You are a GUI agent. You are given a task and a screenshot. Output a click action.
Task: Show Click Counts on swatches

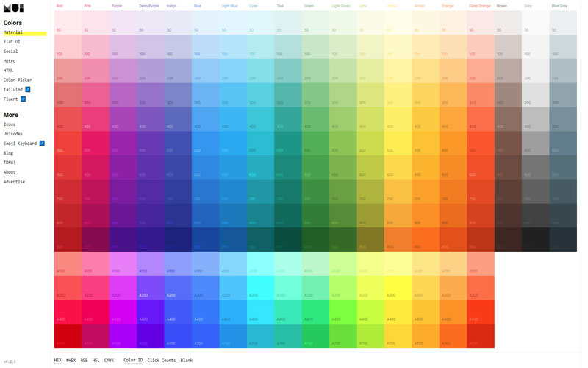[161, 360]
